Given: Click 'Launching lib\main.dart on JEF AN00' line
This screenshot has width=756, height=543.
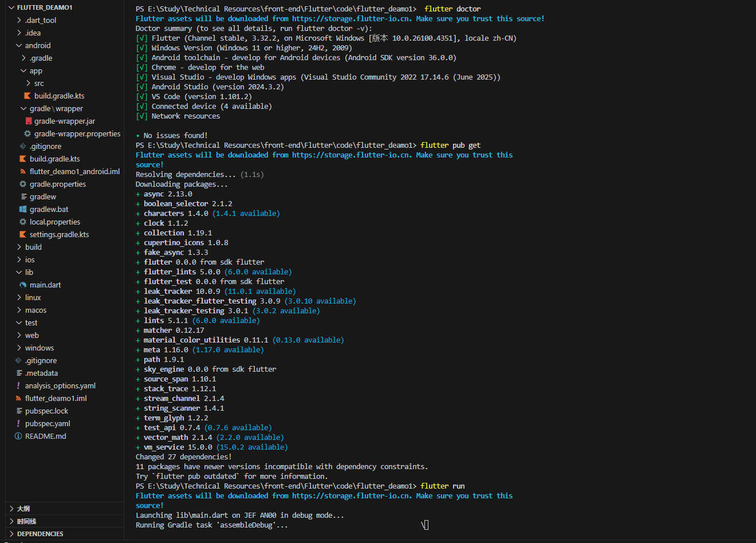Looking at the screenshot, I should (x=240, y=515).
